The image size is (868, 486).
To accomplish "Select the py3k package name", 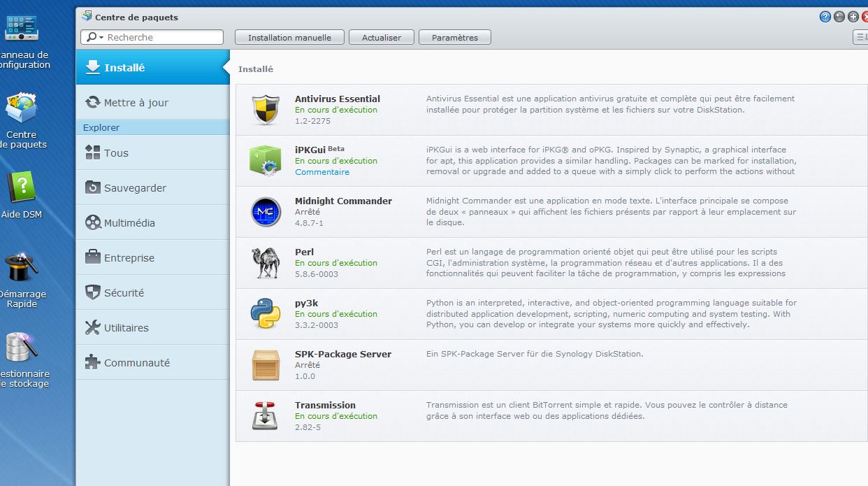I will (x=306, y=303).
